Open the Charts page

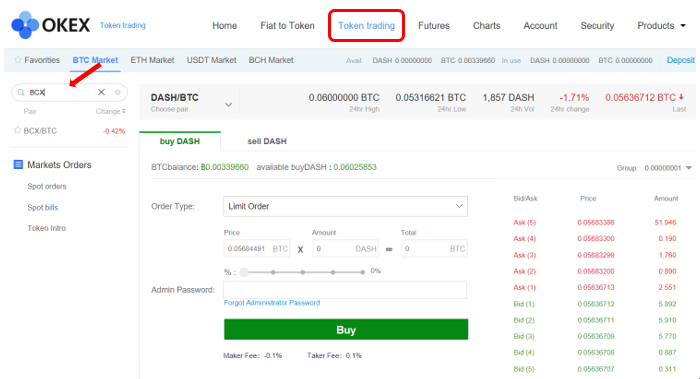click(487, 26)
